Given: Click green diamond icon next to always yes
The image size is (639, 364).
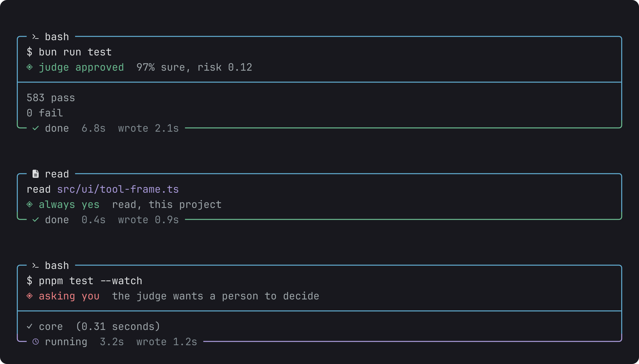Looking at the screenshot, I should [x=30, y=204].
